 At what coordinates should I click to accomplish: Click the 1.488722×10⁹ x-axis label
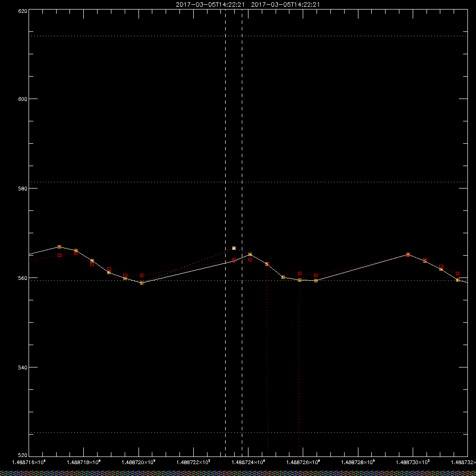(x=194, y=462)
